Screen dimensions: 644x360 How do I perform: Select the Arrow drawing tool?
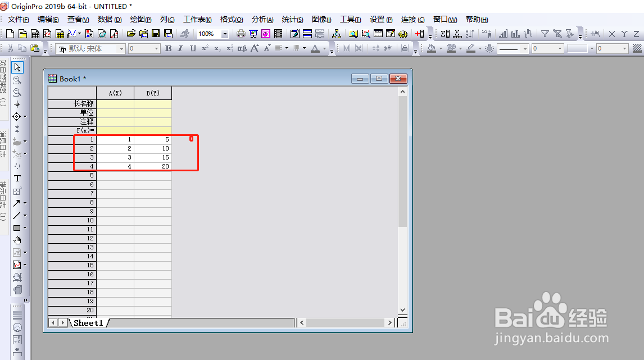click(x=17, y=203)
